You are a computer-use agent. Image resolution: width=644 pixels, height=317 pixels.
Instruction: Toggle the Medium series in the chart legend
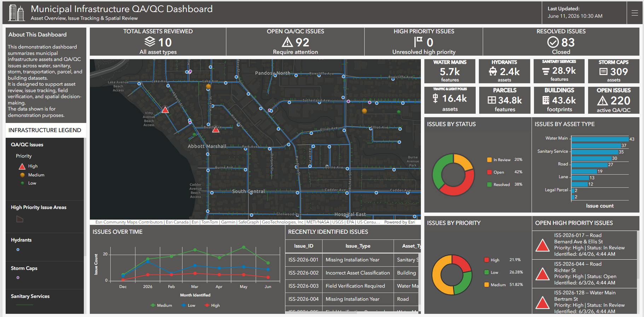161,305
